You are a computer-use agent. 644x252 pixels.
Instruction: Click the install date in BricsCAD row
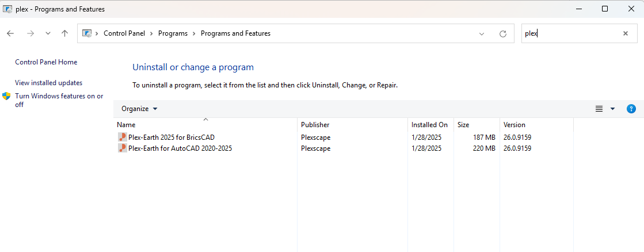(426, 138)
